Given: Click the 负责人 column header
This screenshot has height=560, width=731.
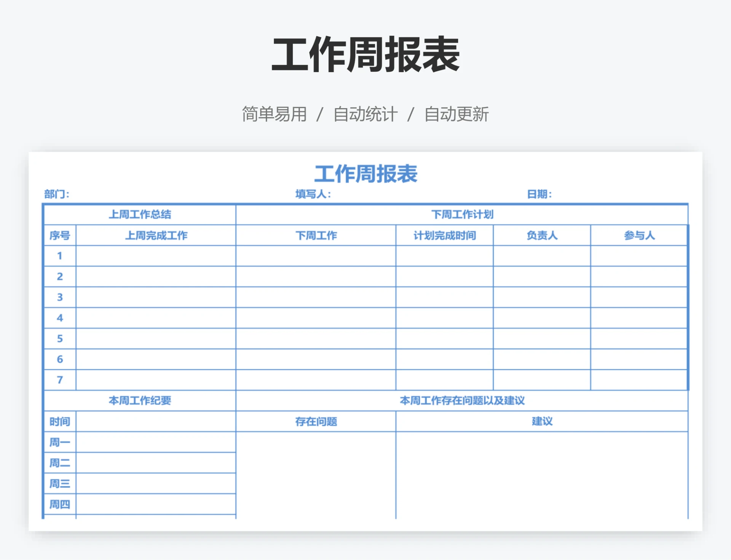Looking at the screenshot, I should [x=542, y=235].
